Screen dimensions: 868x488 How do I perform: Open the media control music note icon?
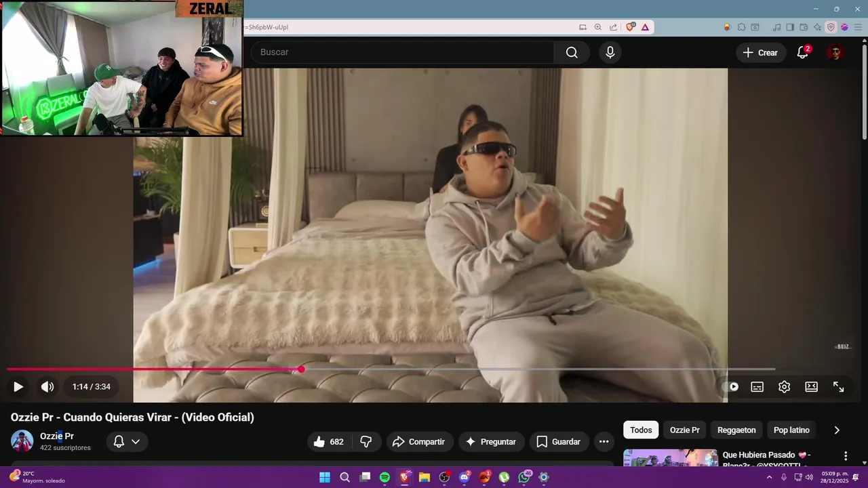(776, 27)
